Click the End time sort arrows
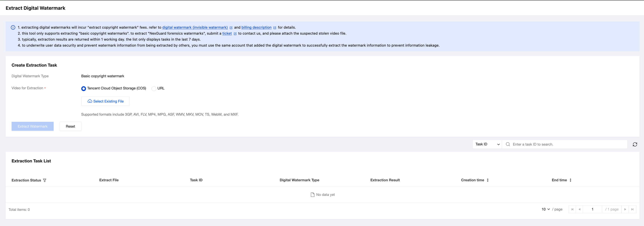The height and width of the screenshot is (226, 644). (x=570, y=180)
